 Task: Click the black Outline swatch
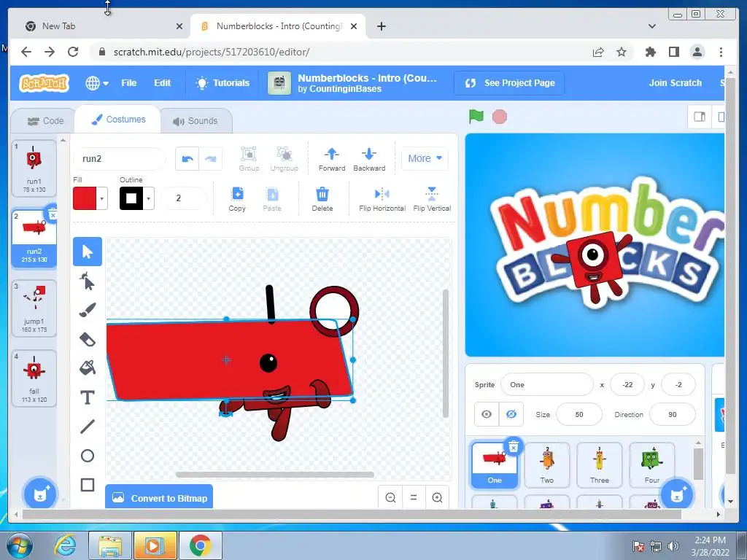click(131, 198)
